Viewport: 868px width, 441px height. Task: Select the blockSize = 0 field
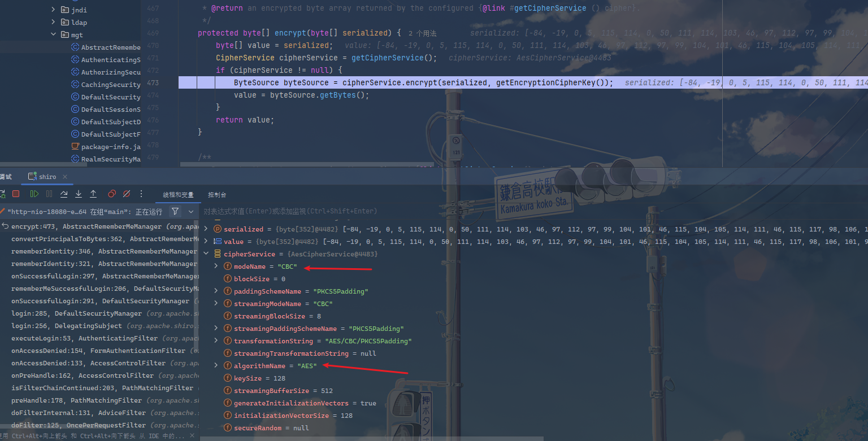[255, 279]
